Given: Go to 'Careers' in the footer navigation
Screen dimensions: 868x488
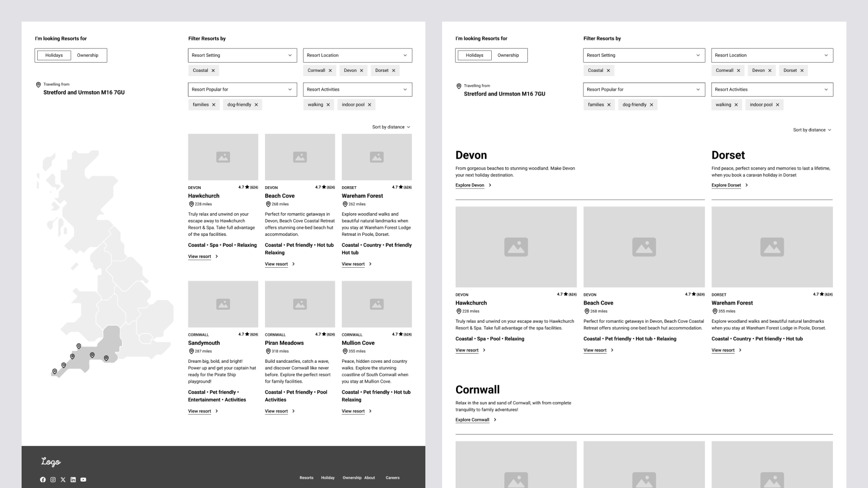Looking at the screenshot, I should click(392, 478).
